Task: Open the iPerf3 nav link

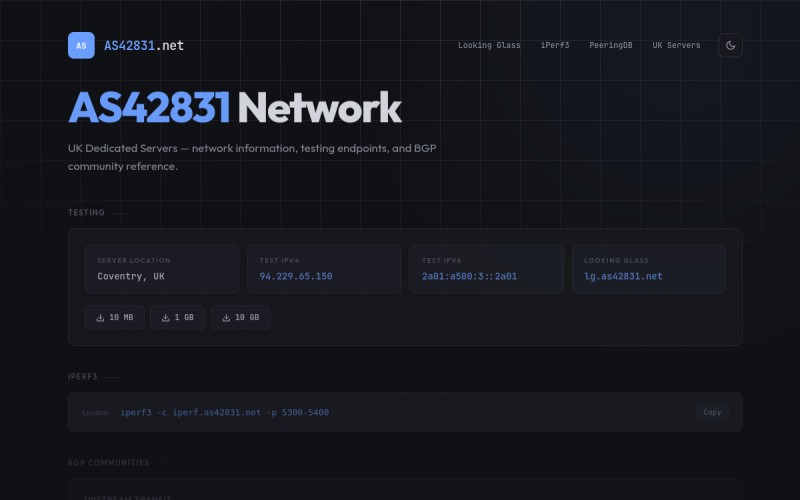Action: tap(555, 45)
